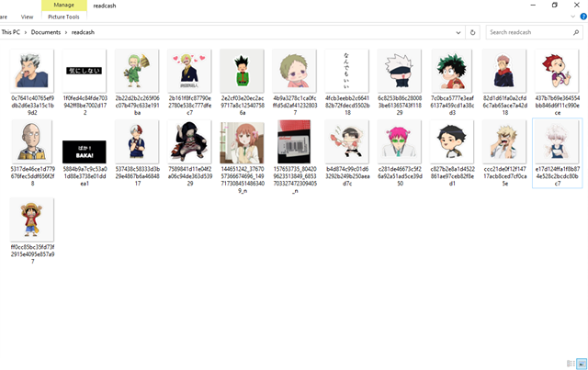Switch to details view layout
588x370 pixels.
click(x=571, y=364)
